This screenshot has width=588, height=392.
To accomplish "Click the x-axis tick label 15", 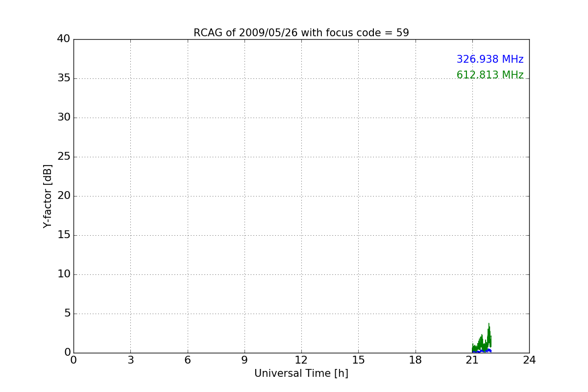I will 358,360.
